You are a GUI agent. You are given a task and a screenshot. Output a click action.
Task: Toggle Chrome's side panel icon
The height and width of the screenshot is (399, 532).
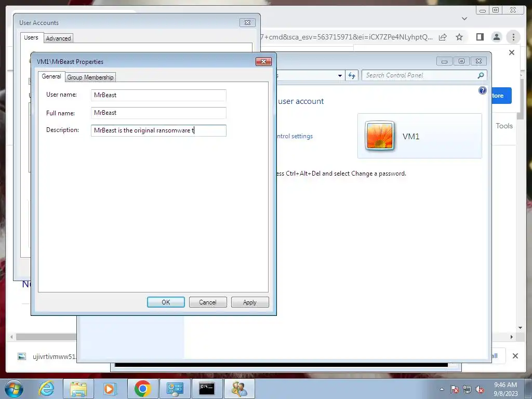480,37
